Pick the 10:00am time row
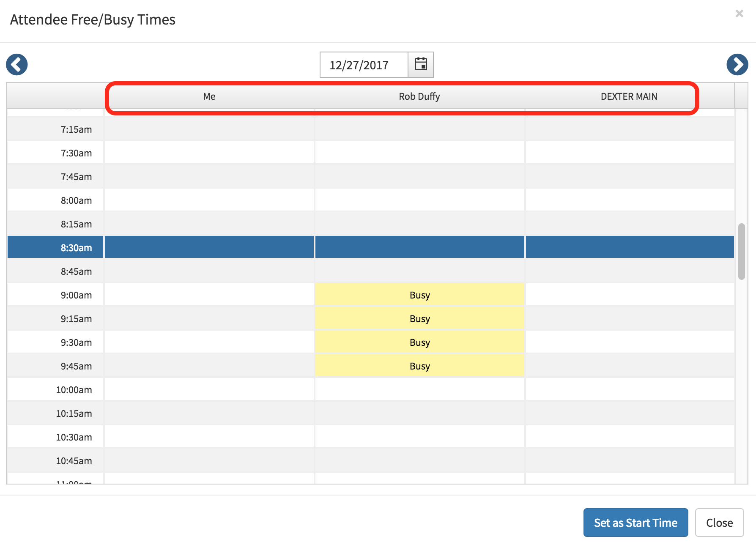This screenshot has height=542, width=756. pos(74,390)
